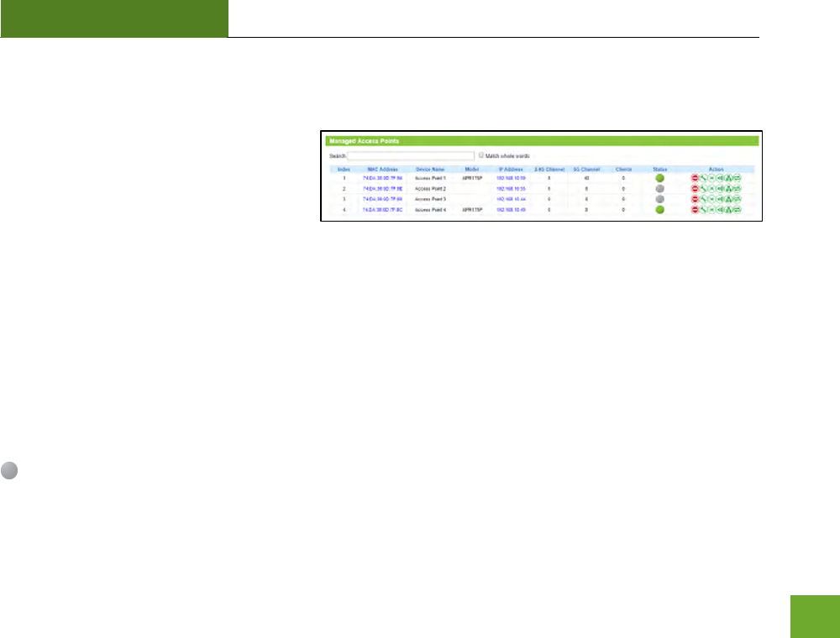Click the Search input field

tap(411, 156)
